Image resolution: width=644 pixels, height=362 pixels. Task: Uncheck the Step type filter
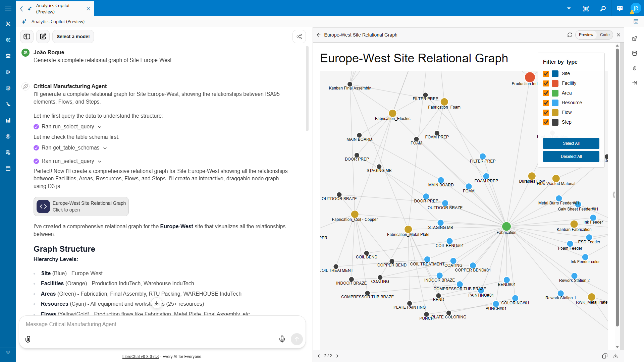(546, 122)
